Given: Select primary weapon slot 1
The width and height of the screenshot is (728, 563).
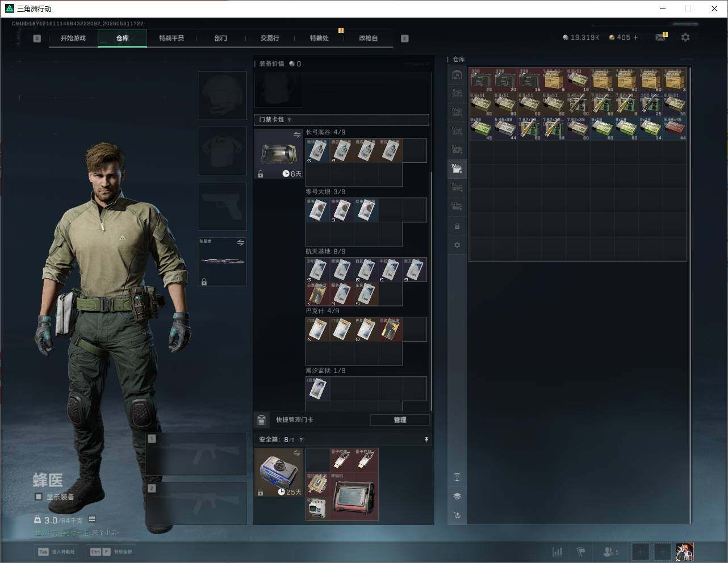Looking at the screenshot, I should click(196, 454).
